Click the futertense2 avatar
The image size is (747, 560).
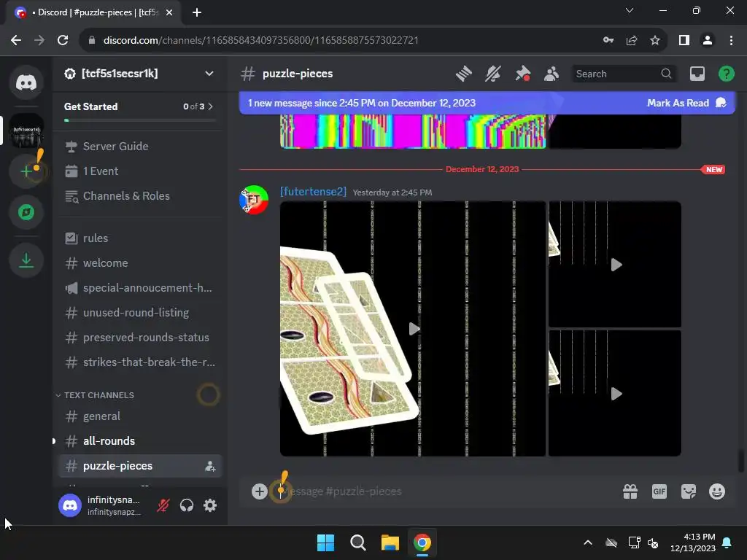click(253, 200)
